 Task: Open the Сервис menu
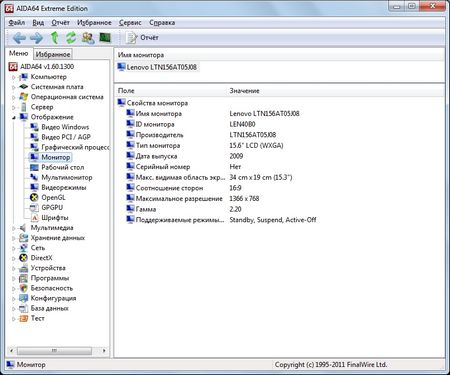[130, 23]
